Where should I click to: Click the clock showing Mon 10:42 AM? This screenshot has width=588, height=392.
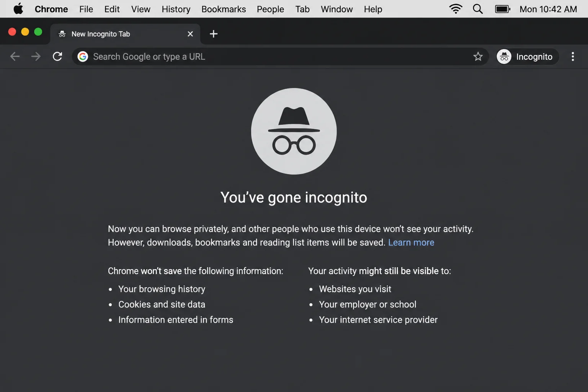[x=548, y=9]
